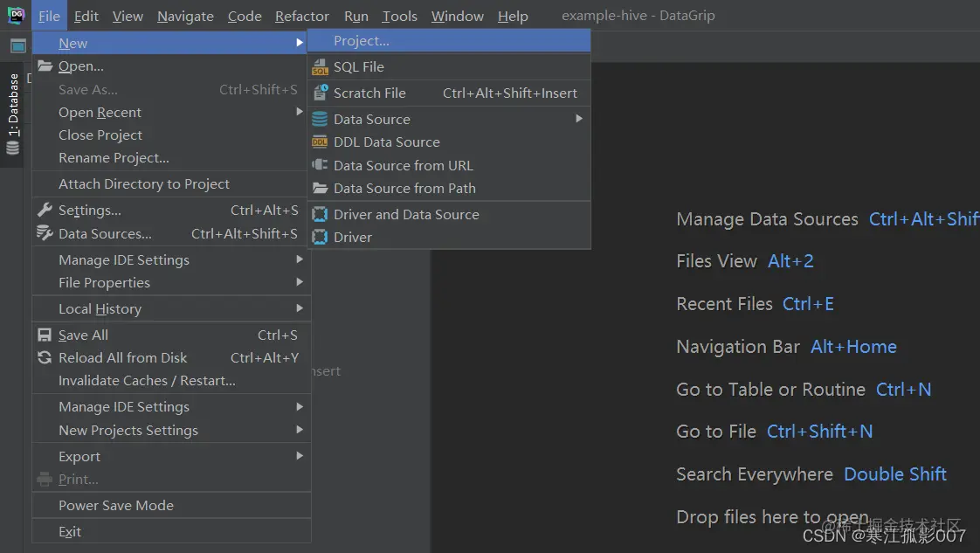Expand the File Properties submenu arrow
This screenshot has height=553, width=980.
(x=300, y=282)
